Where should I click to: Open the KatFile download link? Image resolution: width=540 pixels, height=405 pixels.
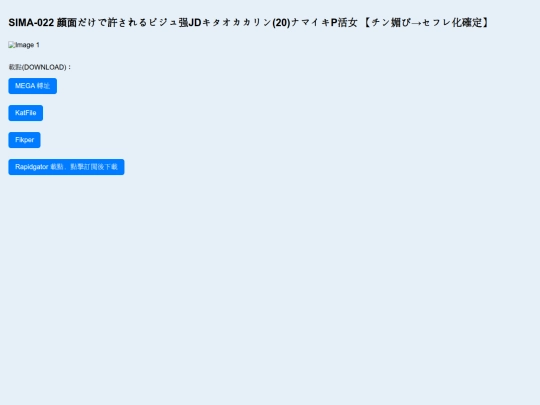(25, 113)
